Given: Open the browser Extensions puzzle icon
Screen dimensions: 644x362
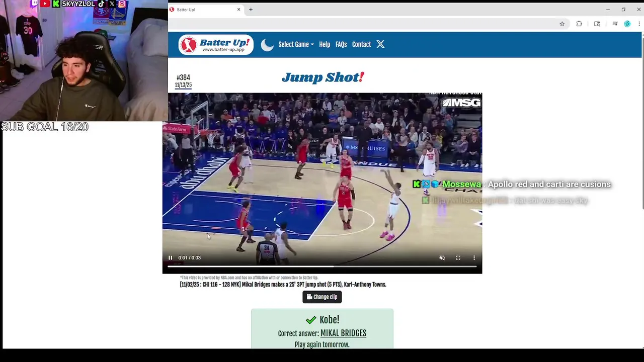Looking at the screenshot, I should (x=579, y=24).
